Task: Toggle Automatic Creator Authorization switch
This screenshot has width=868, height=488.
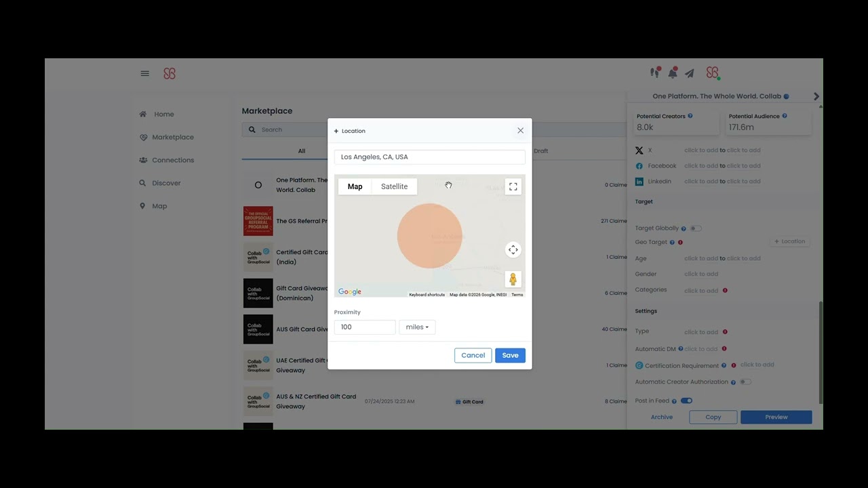Action: pyautogui.click(x=745, y=382)
